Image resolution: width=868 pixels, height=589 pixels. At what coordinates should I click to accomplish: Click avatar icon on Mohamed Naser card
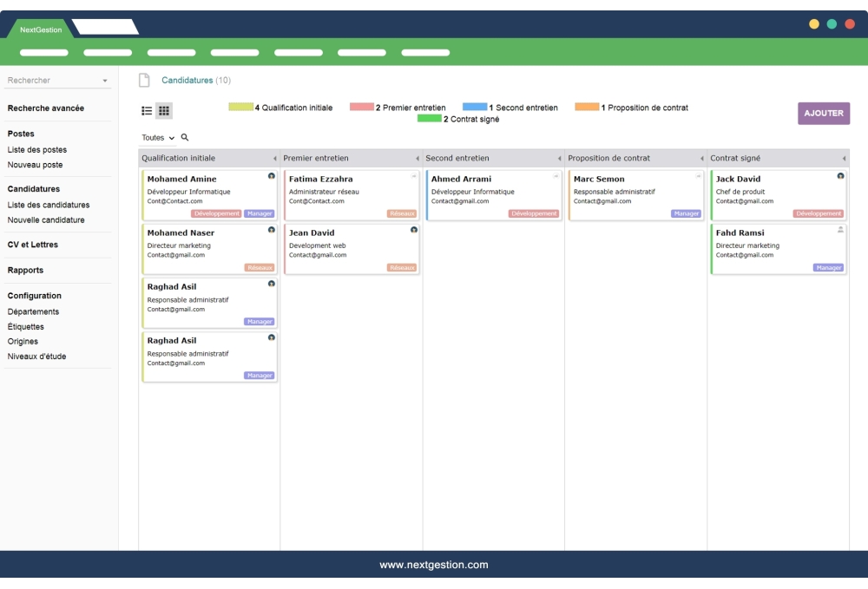(x=272, y=230)
